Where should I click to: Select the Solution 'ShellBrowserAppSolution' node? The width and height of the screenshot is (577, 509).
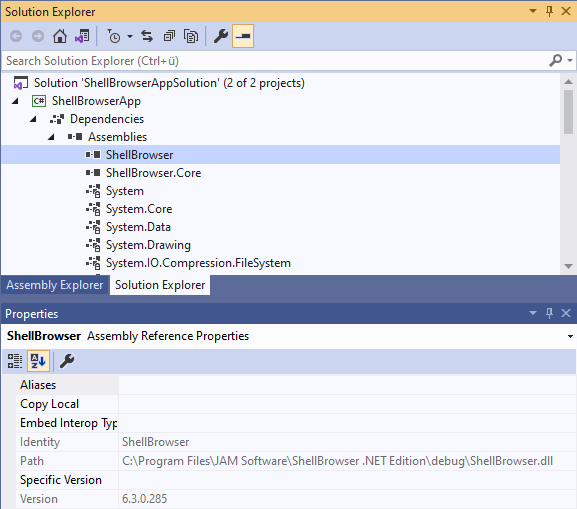[169, 83]
